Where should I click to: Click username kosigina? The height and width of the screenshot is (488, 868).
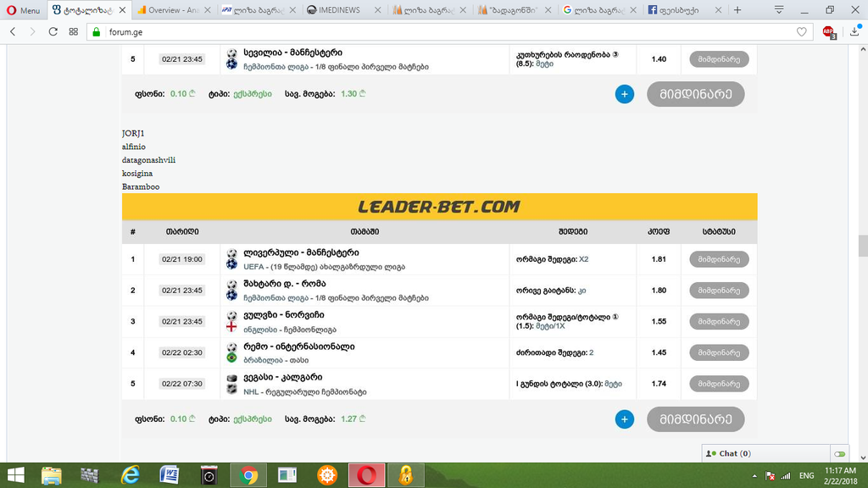(136, 173)
